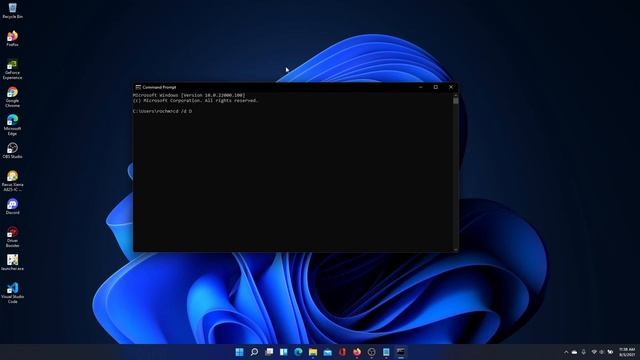640x360 pixels.
Task: Select the Driver Booster desktop shortcut
Action: 12,237
